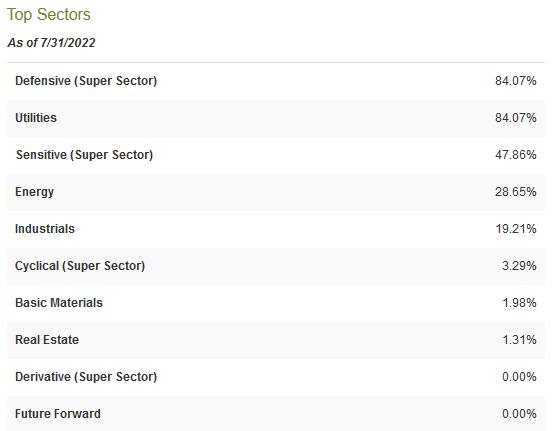
Task: Select the Sensitive (Super Sector) label
Action: pyautogui.click(x=84, y=155)
